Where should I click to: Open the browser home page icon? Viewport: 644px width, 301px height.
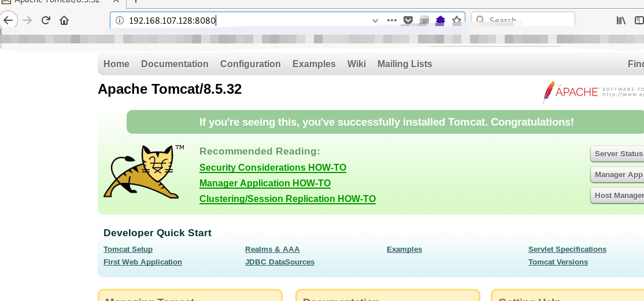point(64,20)
